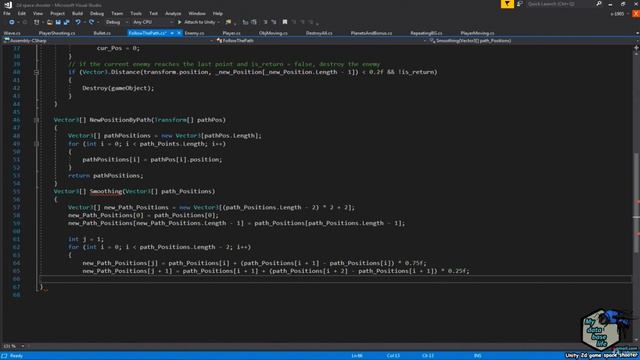Click the split editor handle above the scrollbar

pos(636,48)
